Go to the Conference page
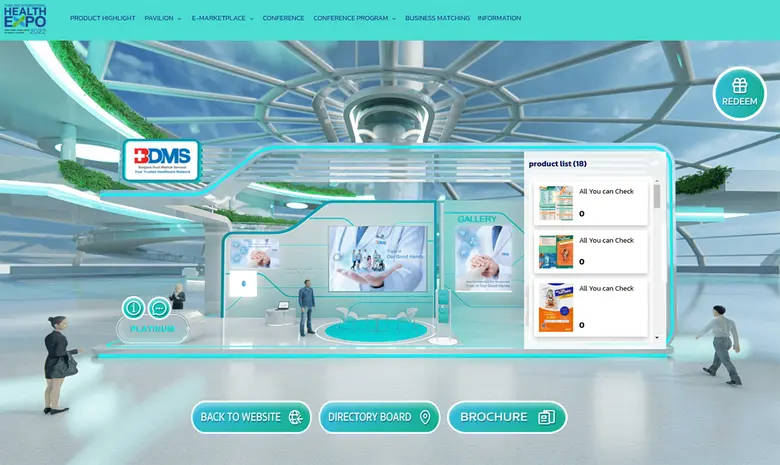 [283, 18]
